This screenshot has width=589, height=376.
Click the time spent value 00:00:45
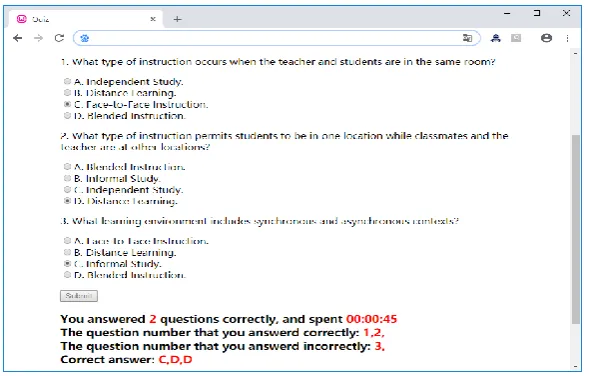tap(371, 319)
